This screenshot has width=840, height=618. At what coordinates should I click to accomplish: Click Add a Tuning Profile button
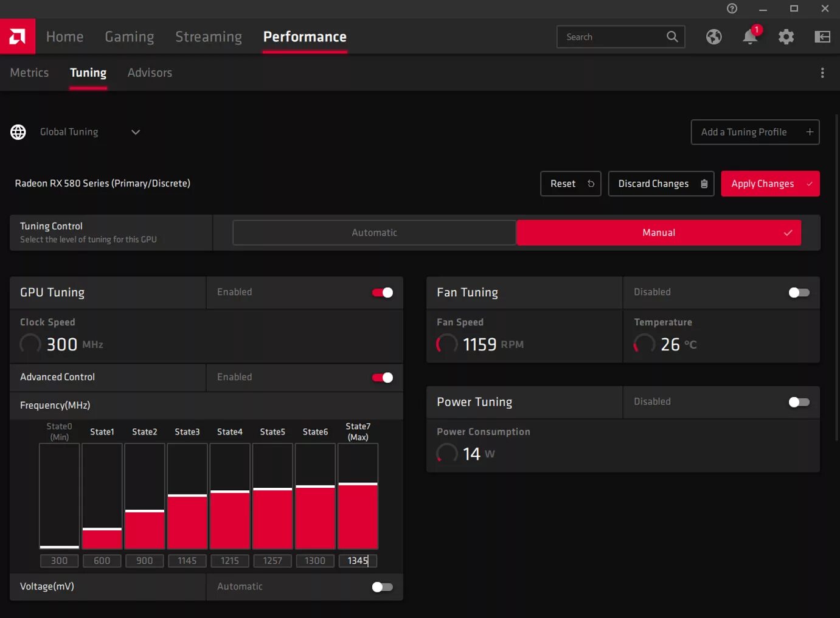click(x=755, y=132)
